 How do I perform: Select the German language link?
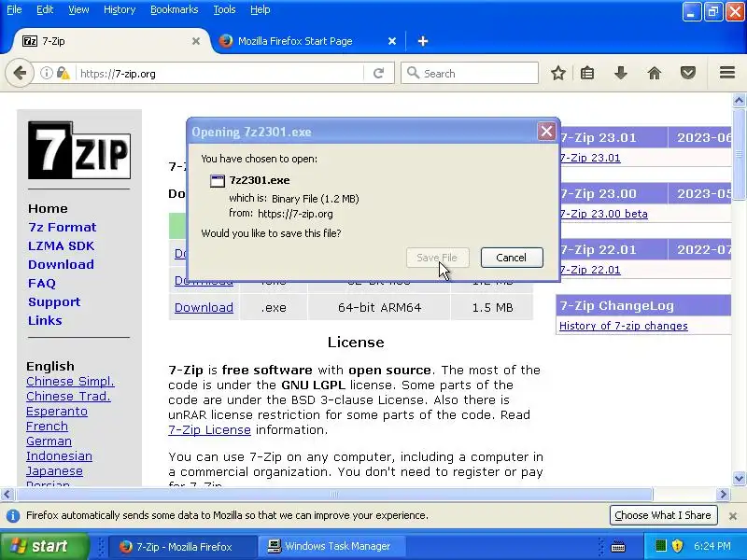[49, 441]
